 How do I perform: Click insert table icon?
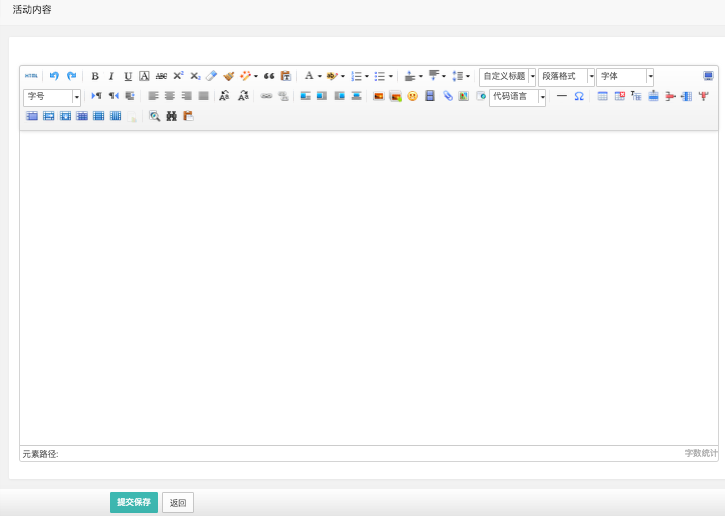(602, 96)
